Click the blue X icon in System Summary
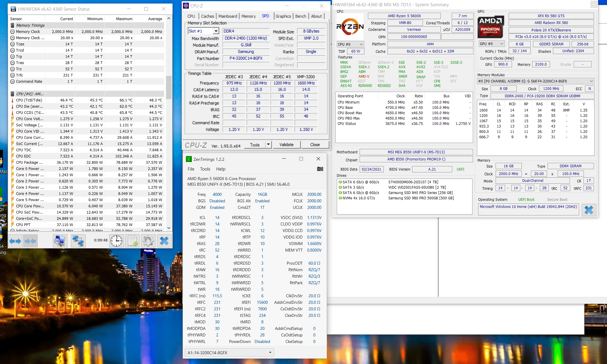Screen dimensions: 607x364 [589, 210]
